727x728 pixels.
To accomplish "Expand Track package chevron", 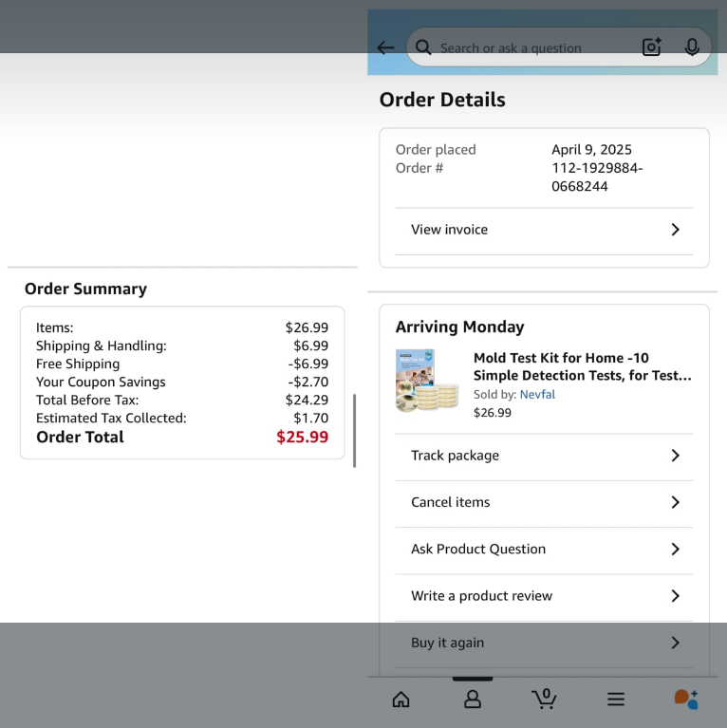I will [675, 456].
